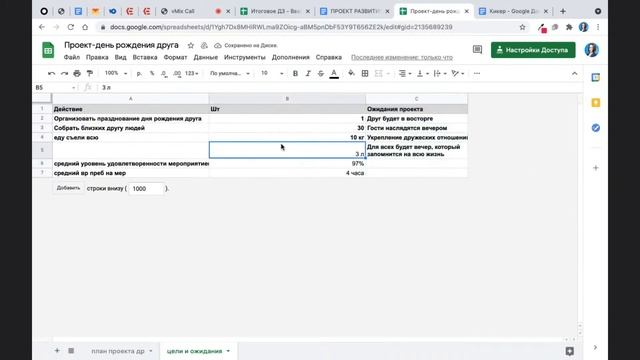Open comment history icon
Screen dimensions: 640x360
click(x=477, y=50)
